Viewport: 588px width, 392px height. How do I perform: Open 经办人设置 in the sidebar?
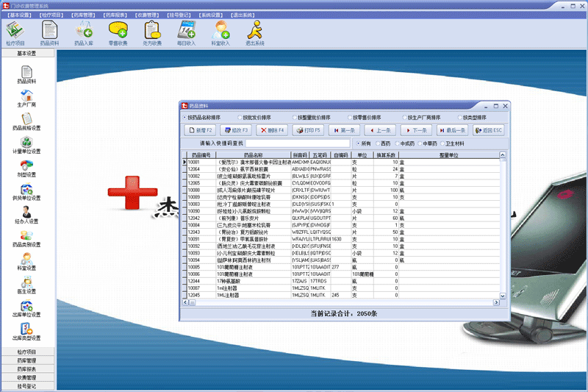[26, 215]
